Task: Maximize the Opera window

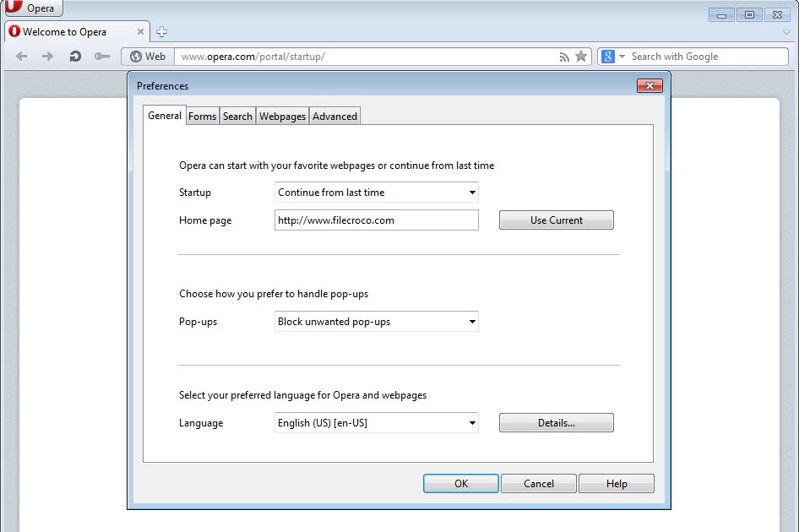Action: (749, 15)
